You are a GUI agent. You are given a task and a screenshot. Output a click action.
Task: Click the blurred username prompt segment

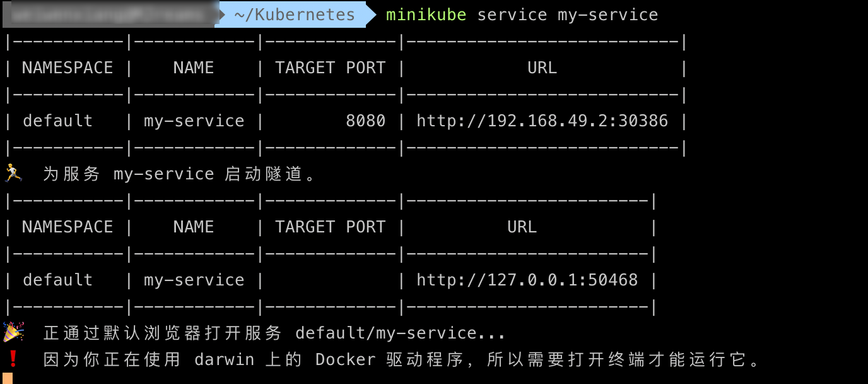(x=110, y=15)
